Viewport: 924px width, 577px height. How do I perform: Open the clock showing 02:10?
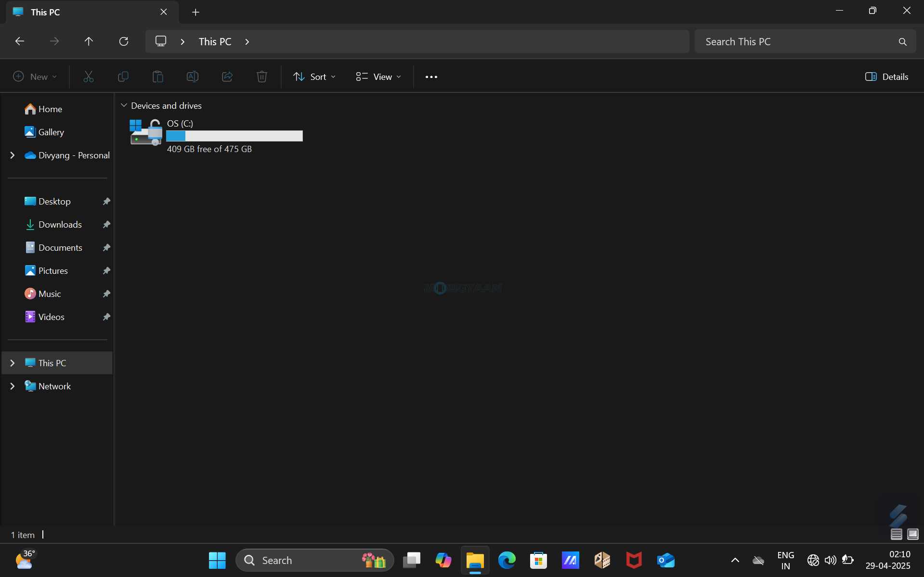coord(888,560)
